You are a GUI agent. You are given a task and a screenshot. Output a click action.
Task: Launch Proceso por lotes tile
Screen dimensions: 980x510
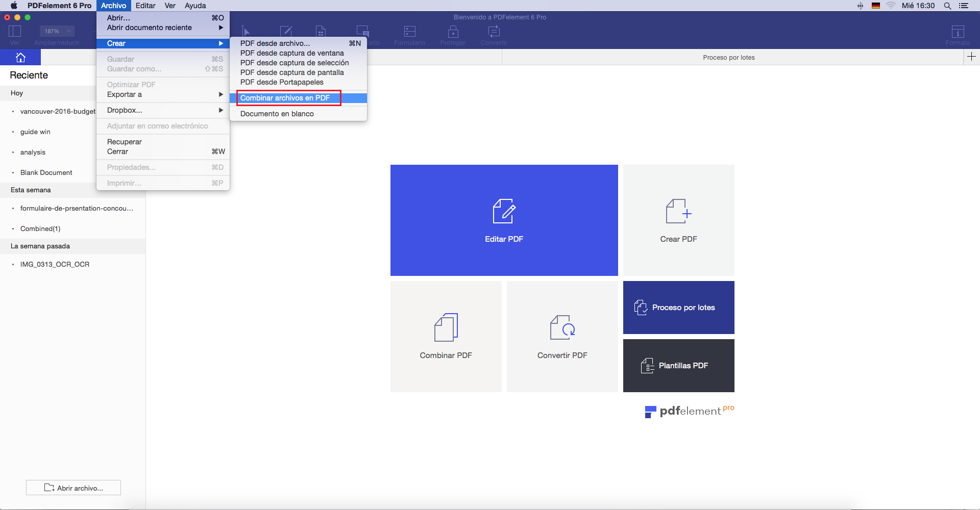click(678, 308)
